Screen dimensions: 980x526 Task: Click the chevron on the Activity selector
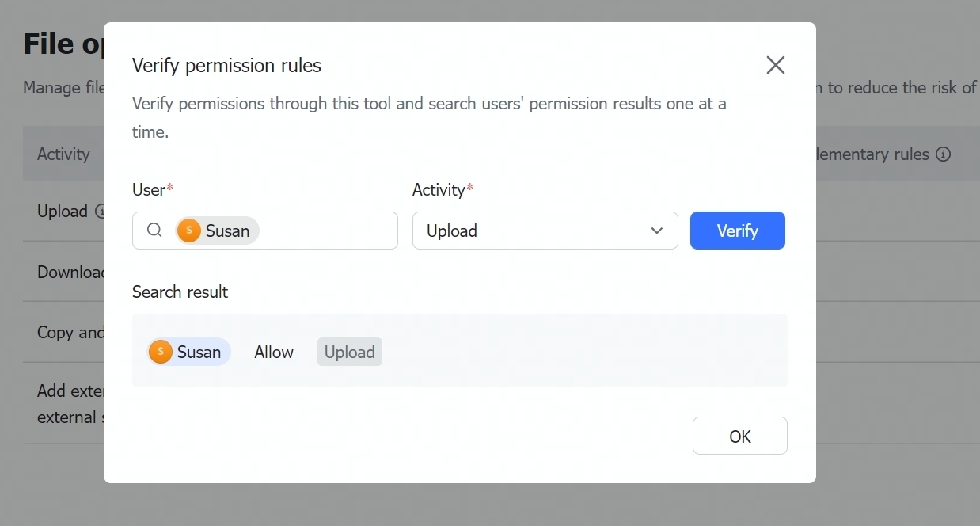(x=656, y=231)
